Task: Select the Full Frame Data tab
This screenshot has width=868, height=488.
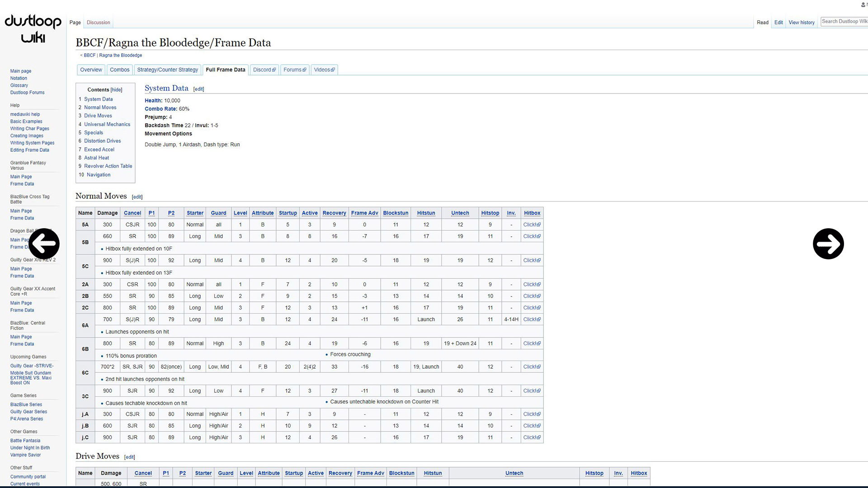Action: (x=226, y=70)
